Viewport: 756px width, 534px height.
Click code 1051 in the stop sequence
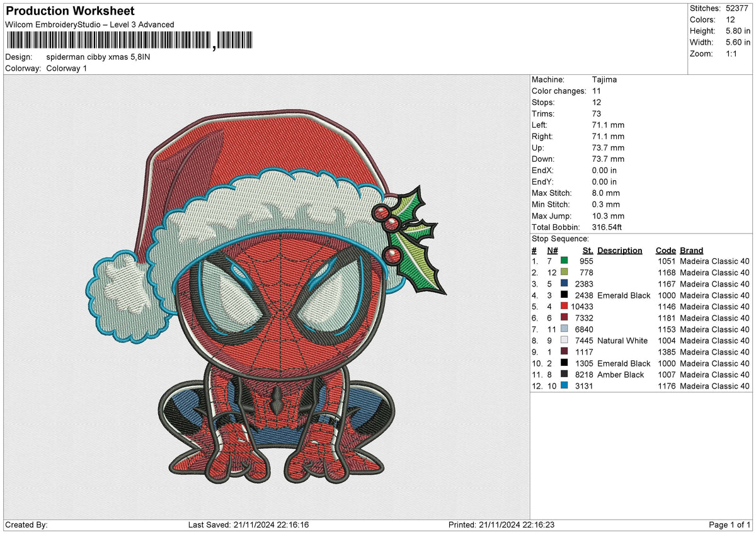pos(667,261)
